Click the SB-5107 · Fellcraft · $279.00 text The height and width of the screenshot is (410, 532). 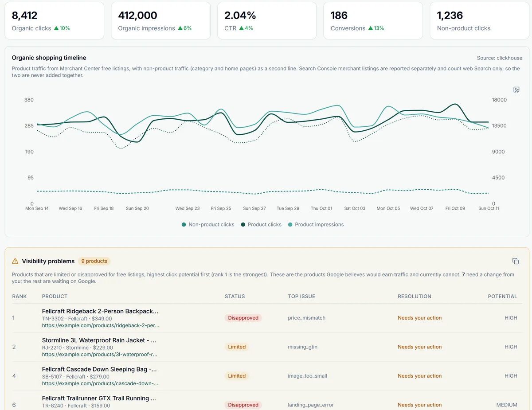[77, 377]
